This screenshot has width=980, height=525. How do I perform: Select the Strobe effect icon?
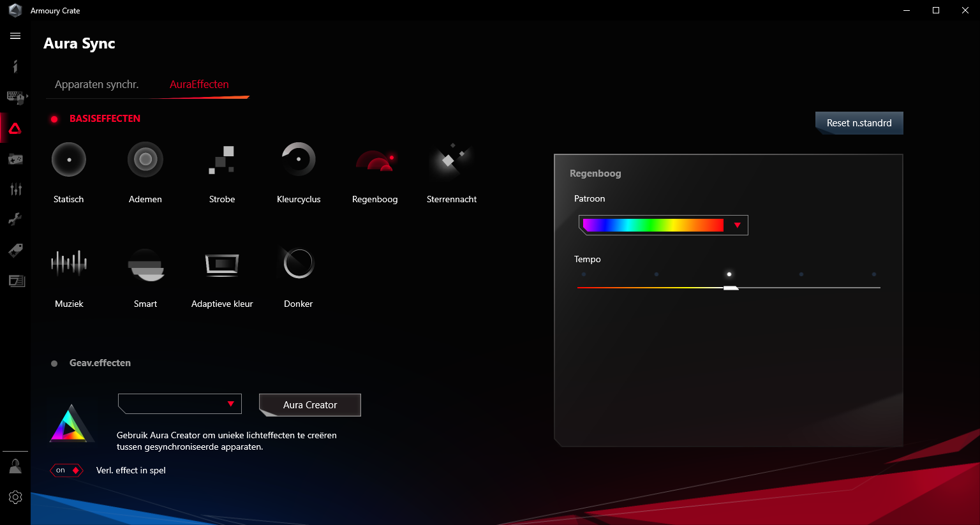pos(222,160)
